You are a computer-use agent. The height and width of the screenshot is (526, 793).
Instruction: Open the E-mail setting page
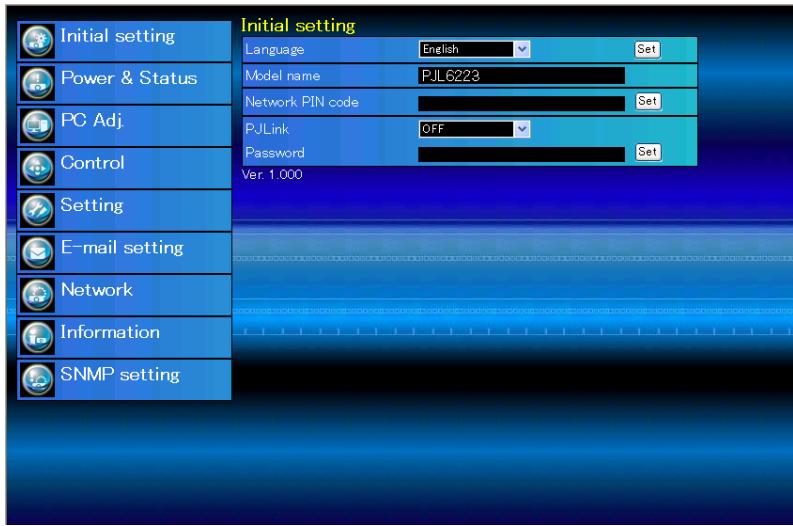pos(122,248)
